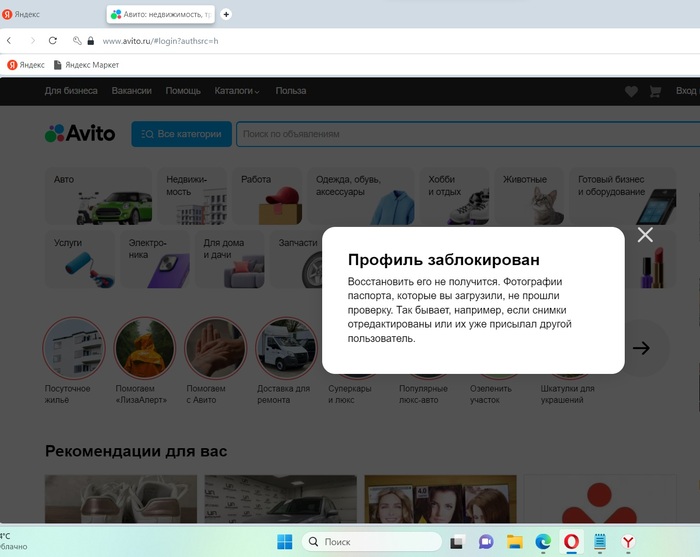Viewport: 700px width, 557px height.
Task: Show next stories with arrow
Action: pyautogui.click(x=642, y=348)
